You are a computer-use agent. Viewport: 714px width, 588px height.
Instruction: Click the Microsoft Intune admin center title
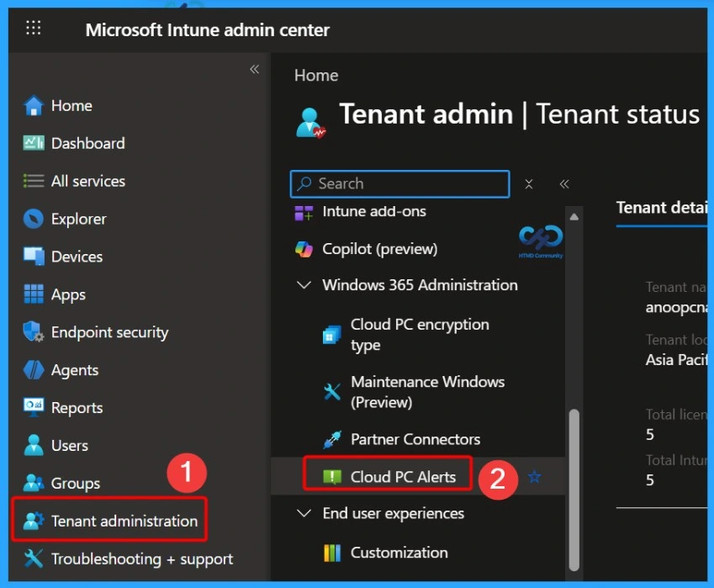[x=207, y=30]
